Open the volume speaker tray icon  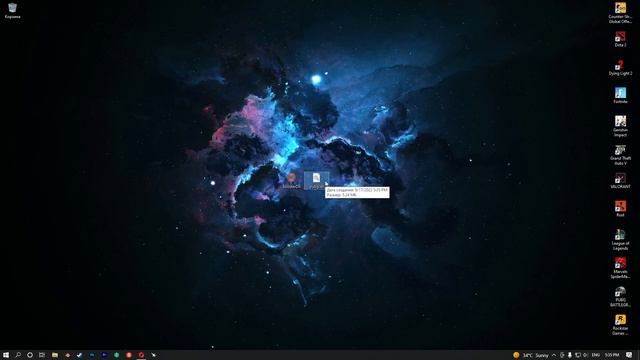click(x=585, y=355)
